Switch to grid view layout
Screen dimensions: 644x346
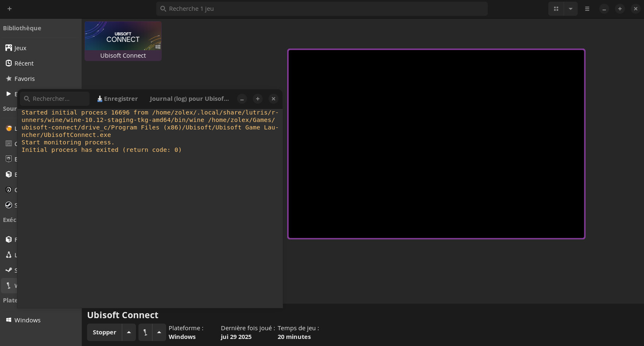click(x=556, y=9)
